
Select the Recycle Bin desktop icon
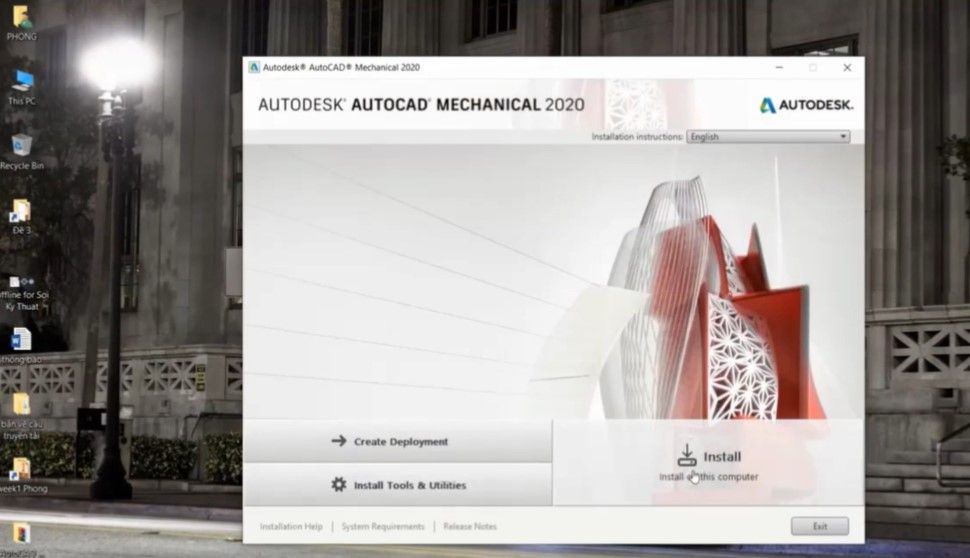tap(22, 152)
